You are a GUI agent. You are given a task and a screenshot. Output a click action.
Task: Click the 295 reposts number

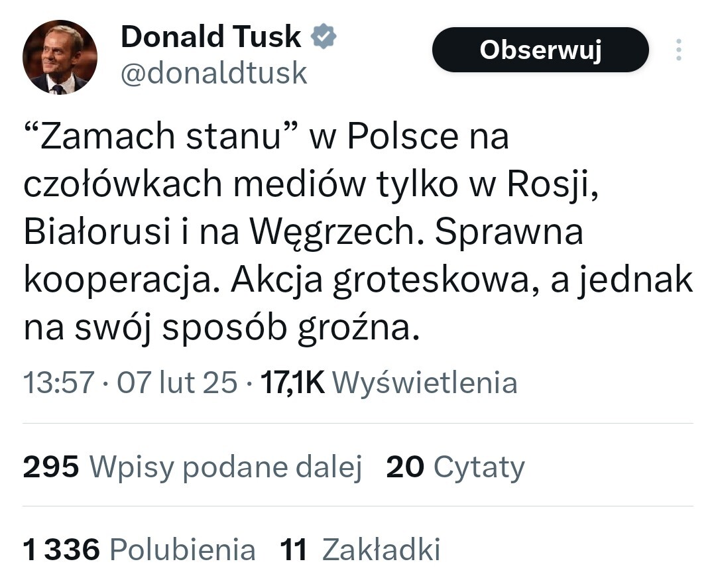pos(51,467)
